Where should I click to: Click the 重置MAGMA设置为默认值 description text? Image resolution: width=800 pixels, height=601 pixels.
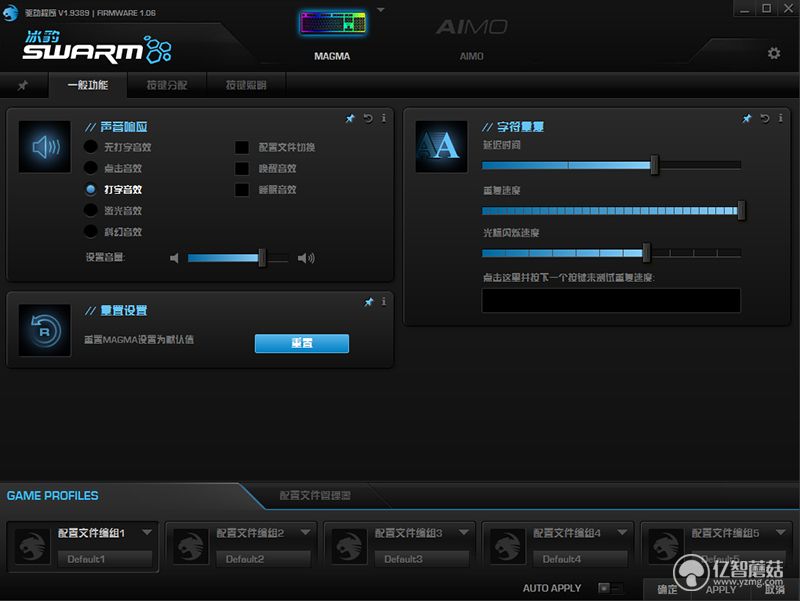pos(139,339)
